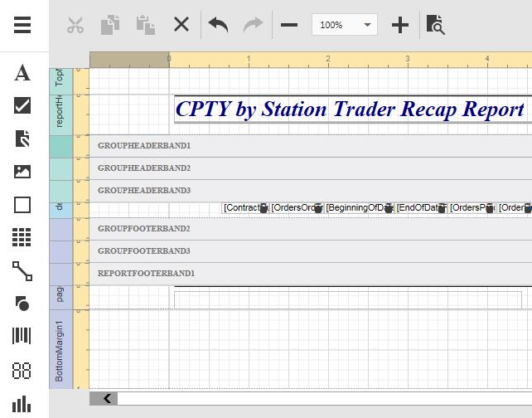
Task: Open the hamburger menu
Action: tap(22, 25)
